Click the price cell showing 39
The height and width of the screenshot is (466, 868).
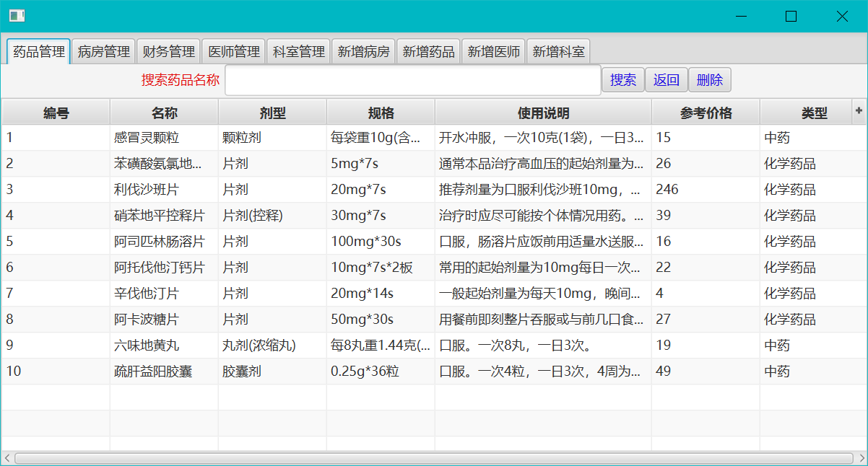(706, 216)
